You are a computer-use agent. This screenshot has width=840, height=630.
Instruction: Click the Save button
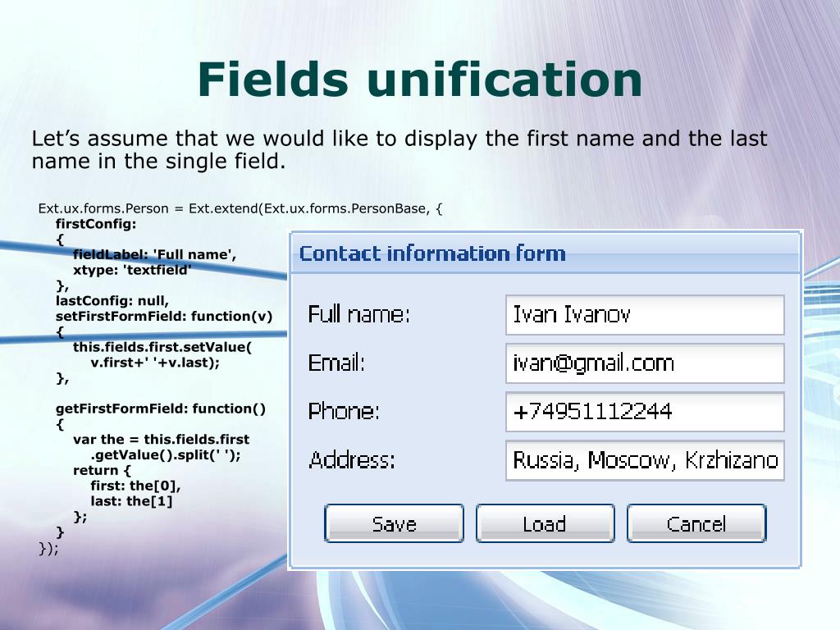coord(394,523)
